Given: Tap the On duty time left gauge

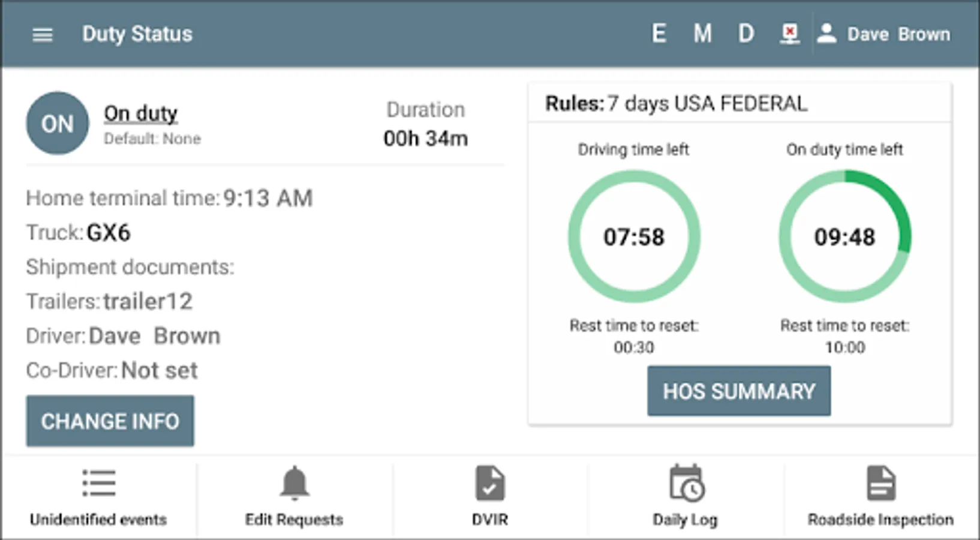Looking at the screenshot, I should click(844, 236).
